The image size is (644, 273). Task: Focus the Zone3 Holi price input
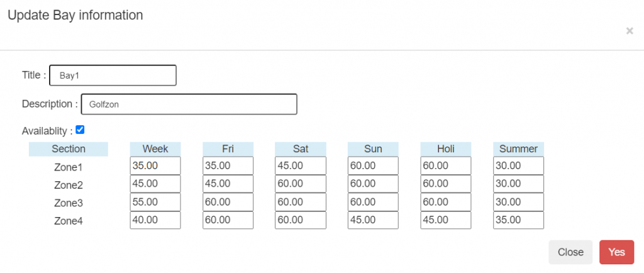click(446, 203)
